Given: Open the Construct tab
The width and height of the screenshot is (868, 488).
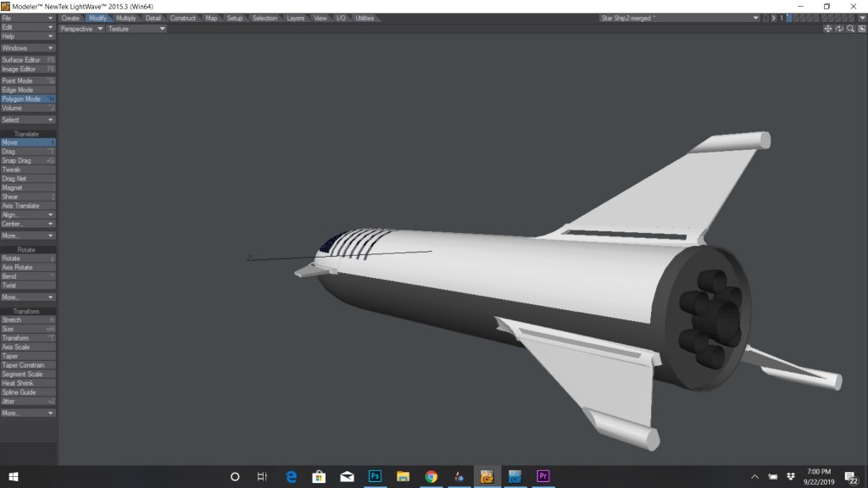Looking at the screenshot, I should (182, 18).
